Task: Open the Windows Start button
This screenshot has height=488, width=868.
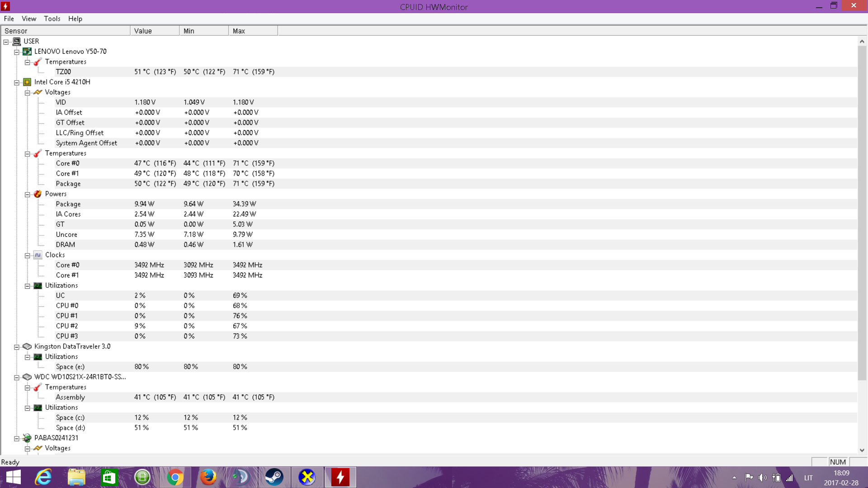Action: click(x=14, y=477)
